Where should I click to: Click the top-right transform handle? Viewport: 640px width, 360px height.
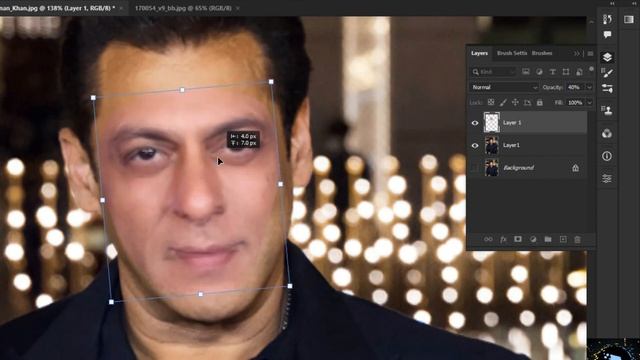point(271,82)
